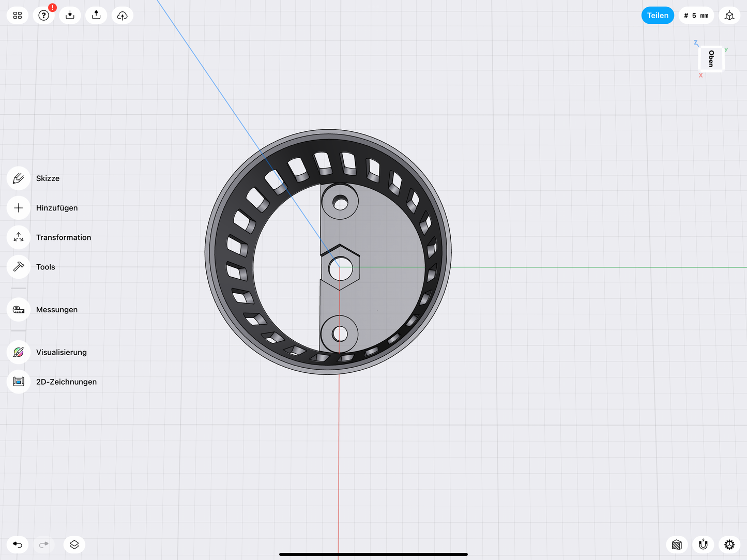Click the Tools label
Screen dimensions: 747x560
pyautogui.click(x=45, y=267)
